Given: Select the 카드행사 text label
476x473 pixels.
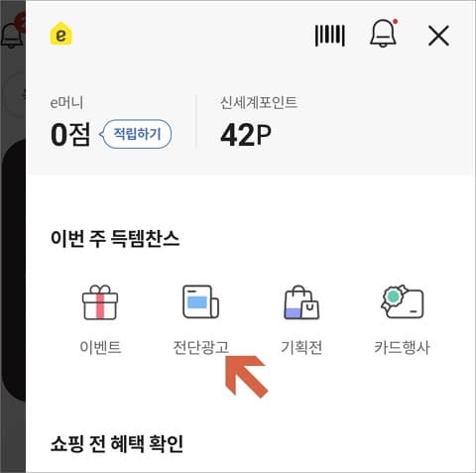Looking at the screenshot, I should pos(402,347).
